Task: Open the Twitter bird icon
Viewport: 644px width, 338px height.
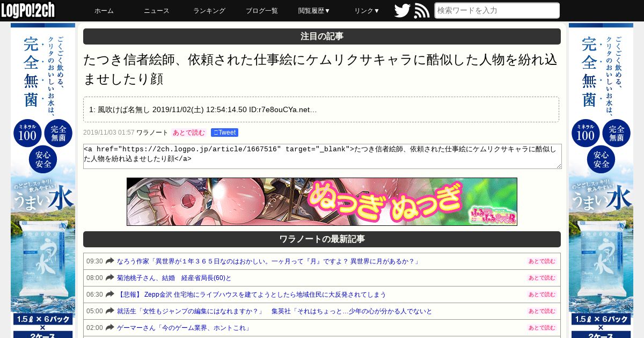Action: click(x=402, y=11)
